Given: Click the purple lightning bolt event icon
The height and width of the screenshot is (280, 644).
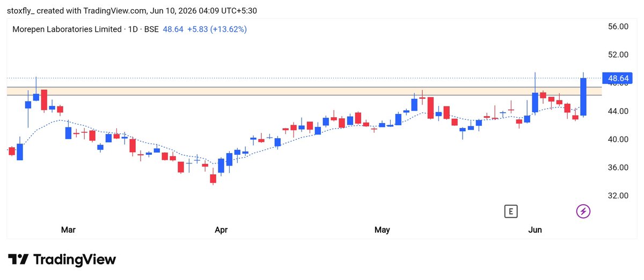Looking at the screenshot, I should [583, 211].
